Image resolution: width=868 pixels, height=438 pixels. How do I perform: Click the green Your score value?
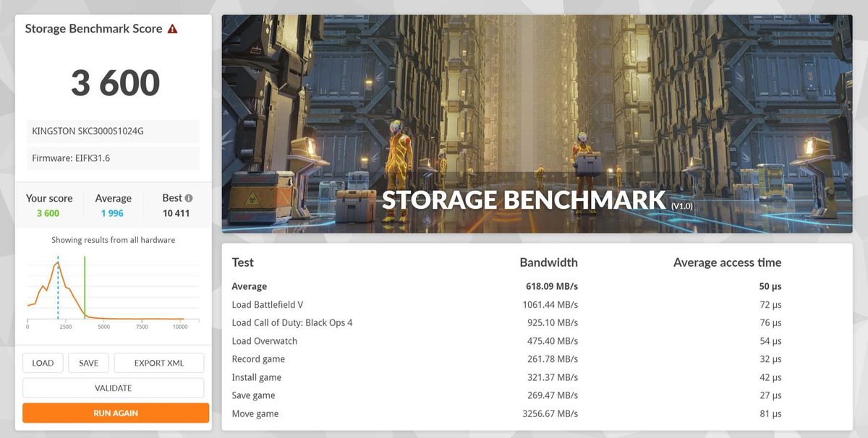pos(48,213)
